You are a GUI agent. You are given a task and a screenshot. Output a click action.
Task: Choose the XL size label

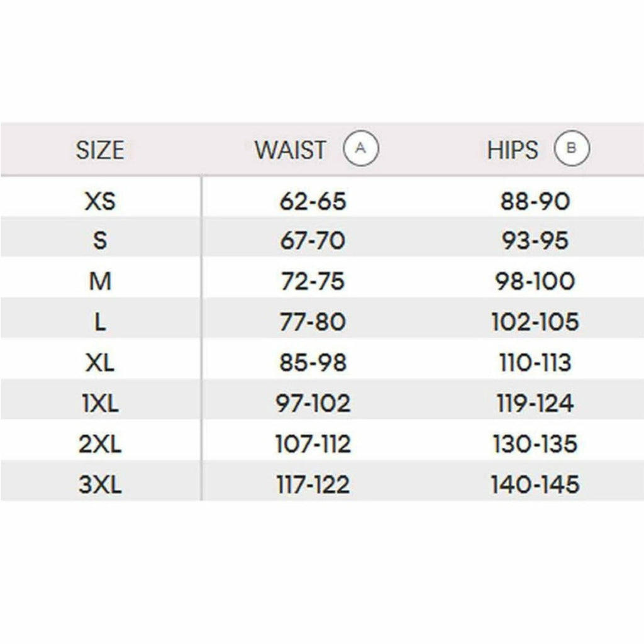point(100,363)
